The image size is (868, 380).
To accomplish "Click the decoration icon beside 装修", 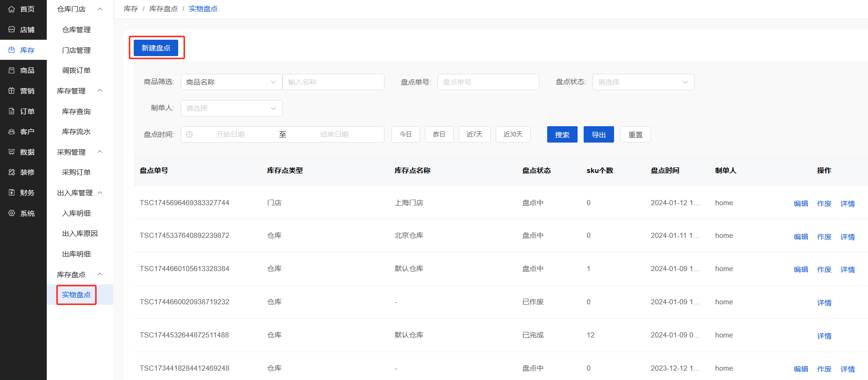I will click(x=12, y=172).
